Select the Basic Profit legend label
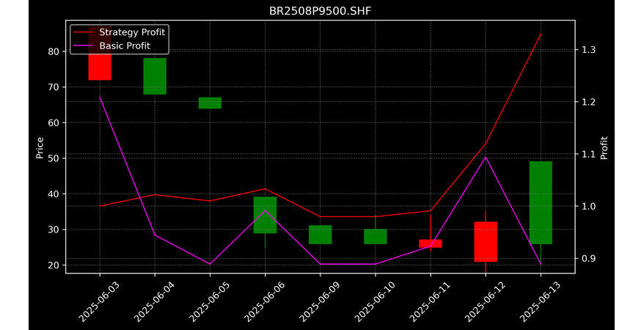644x330 pixels. click(x=125, y=45)
